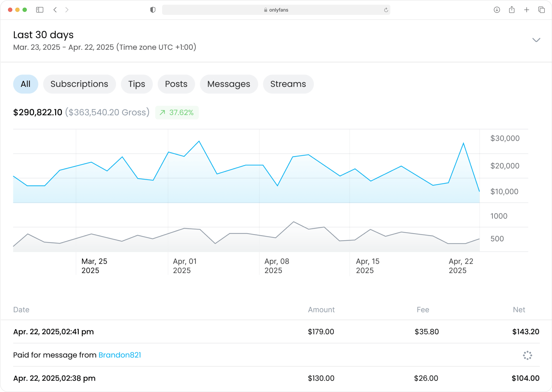552x392 pixels.
Task: Open the Share menu
Action: (512, 10)
